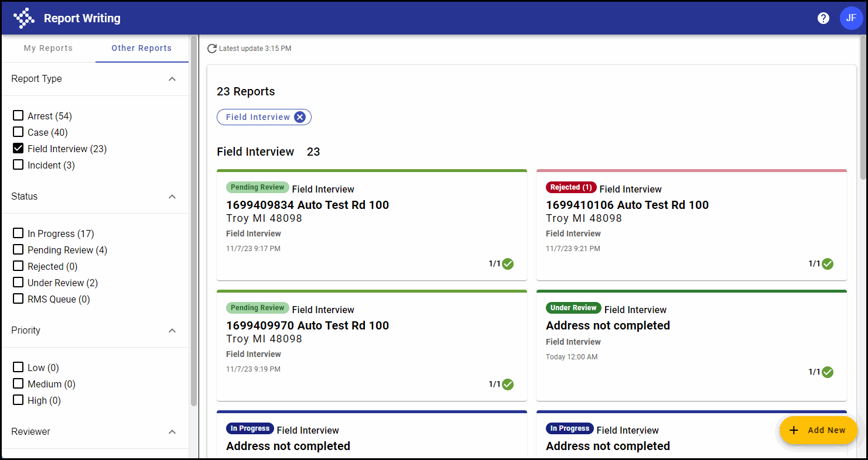868x460 pixels.
Task: Remove the Field Interview filter chip
Action: click(300, 116)
